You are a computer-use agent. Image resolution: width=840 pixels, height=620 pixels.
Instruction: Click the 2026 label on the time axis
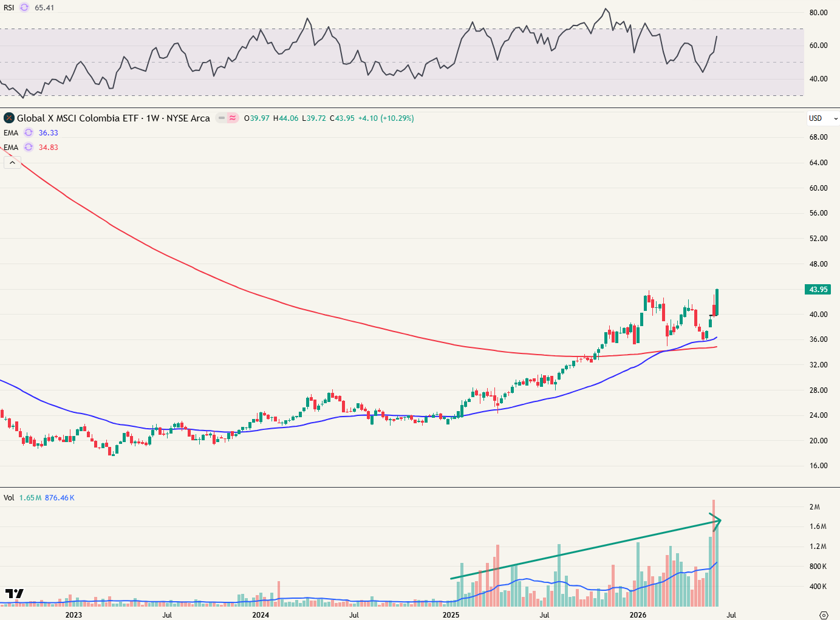(x=638, y=615)
